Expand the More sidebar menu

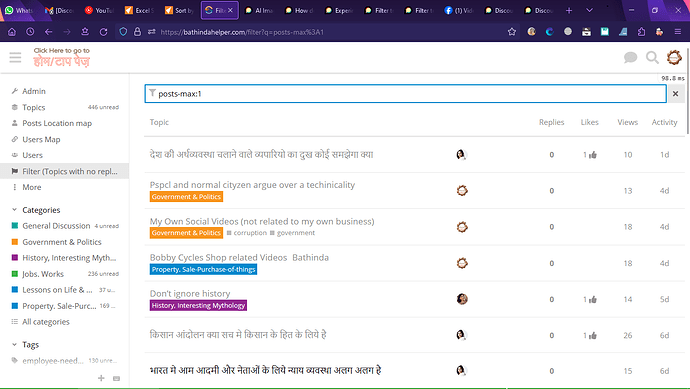click(32, 187)
